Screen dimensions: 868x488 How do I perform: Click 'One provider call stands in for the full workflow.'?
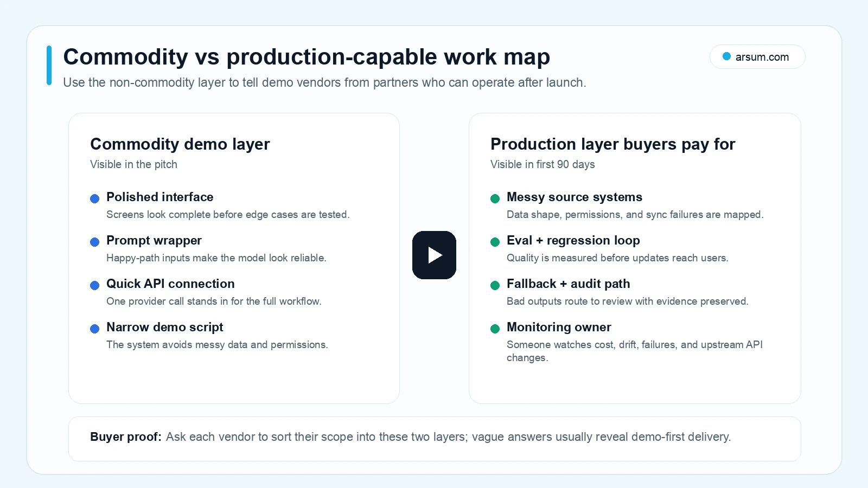tap(214, 301)
